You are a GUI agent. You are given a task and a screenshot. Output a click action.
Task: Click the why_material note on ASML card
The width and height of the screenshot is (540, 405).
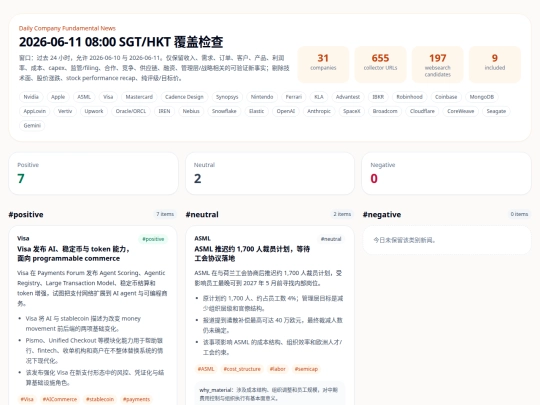pos(270,394)
